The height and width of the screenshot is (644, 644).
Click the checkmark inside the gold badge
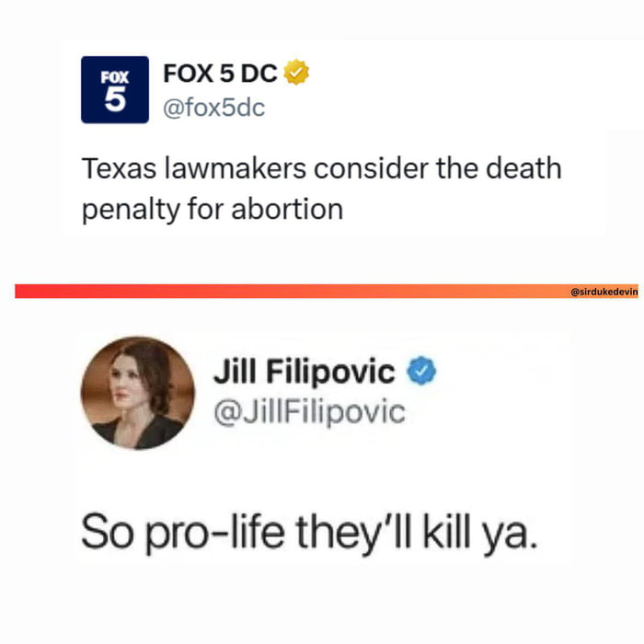click(296, 73)
